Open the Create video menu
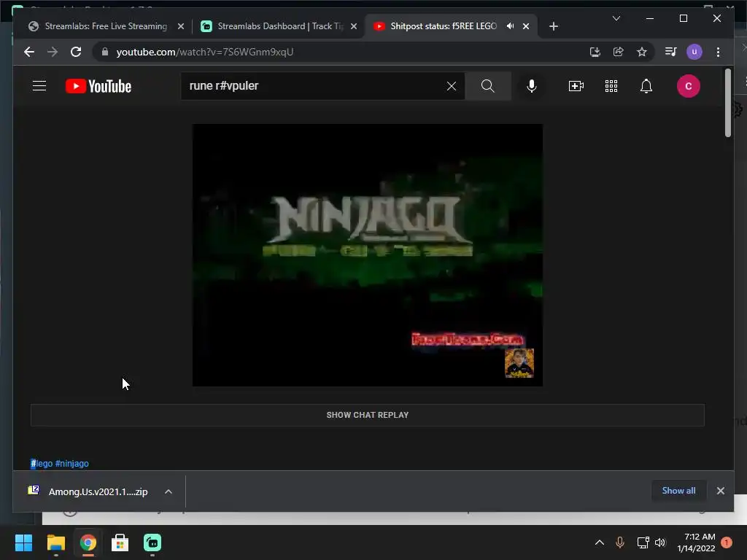Image resolution: width=747 pixels, height=560 pixels. point(576,86)
